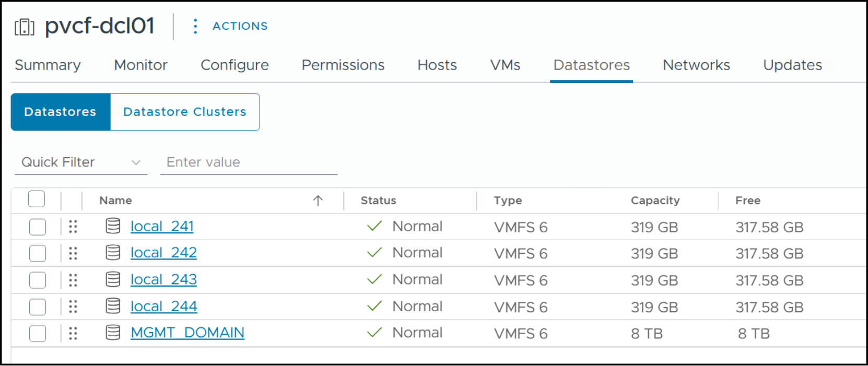The height and width of the screenshot is (366, 868).
Task: Click the 8 TB capacity of MGMT_DOMAIN
Action: tap(647, 334)
